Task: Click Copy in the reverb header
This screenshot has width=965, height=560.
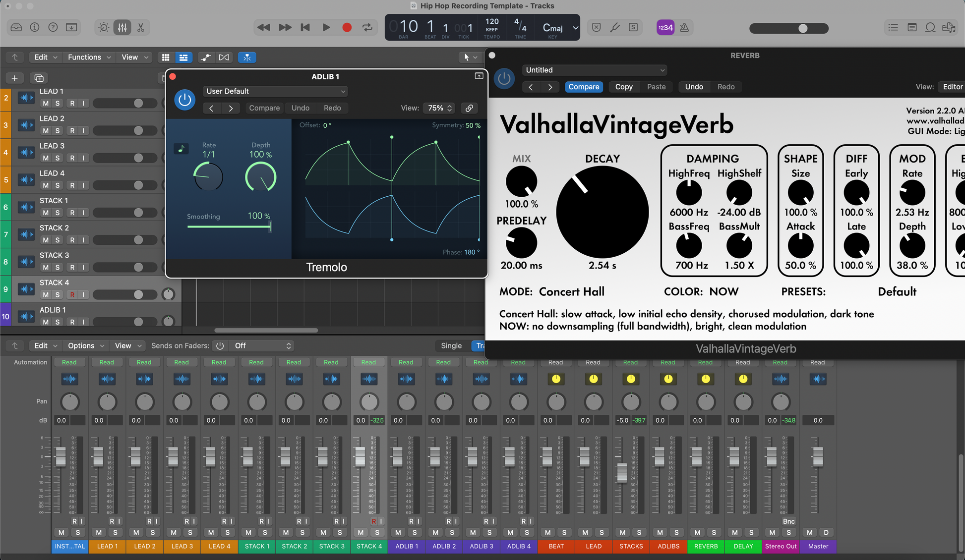Action: click(623, 87)
